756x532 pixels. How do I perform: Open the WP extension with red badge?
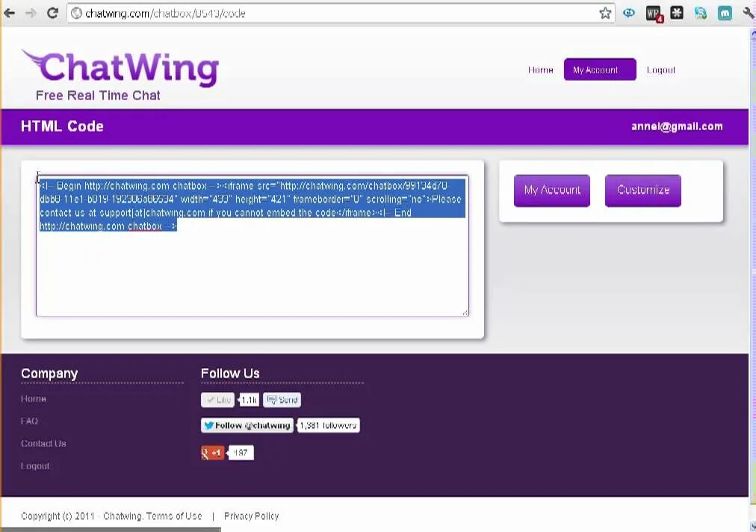click(654, 13)
